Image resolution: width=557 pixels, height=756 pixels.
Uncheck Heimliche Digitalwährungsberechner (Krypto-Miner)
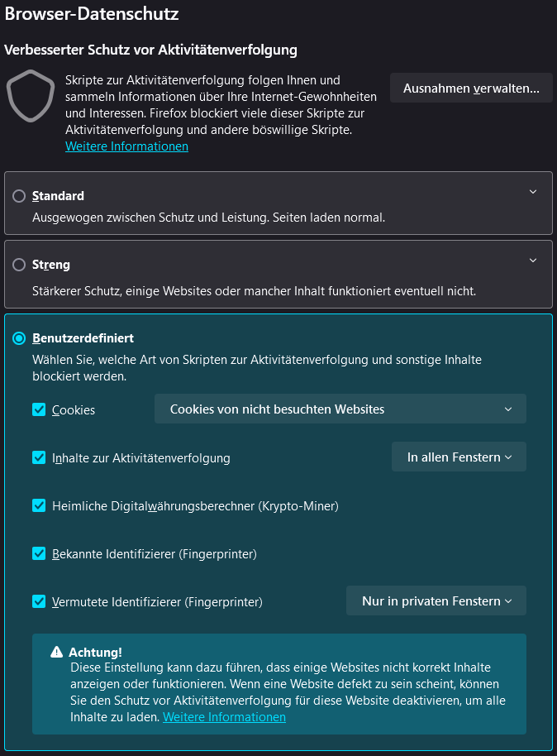point(38,505)
